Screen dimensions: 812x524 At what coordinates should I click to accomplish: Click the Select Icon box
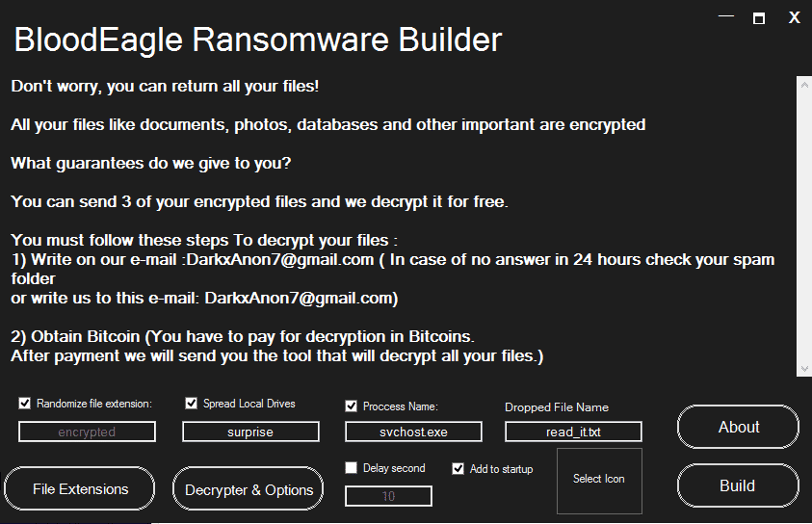tap(598, 480)
